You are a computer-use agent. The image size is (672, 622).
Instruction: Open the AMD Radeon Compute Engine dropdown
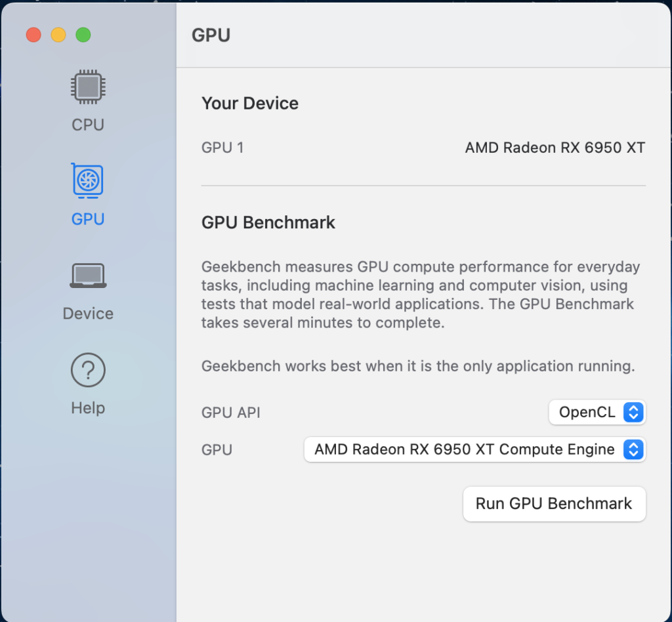tap(474, 449)
